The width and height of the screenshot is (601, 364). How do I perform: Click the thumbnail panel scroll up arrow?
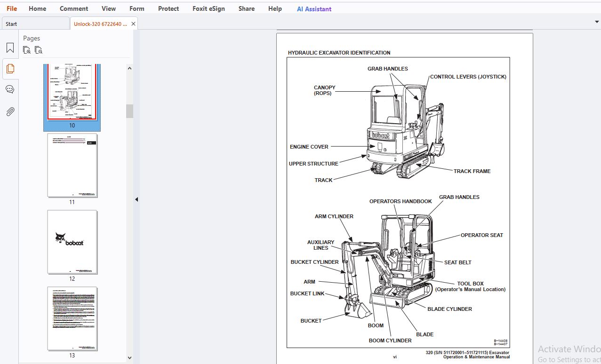pos(130,68)
